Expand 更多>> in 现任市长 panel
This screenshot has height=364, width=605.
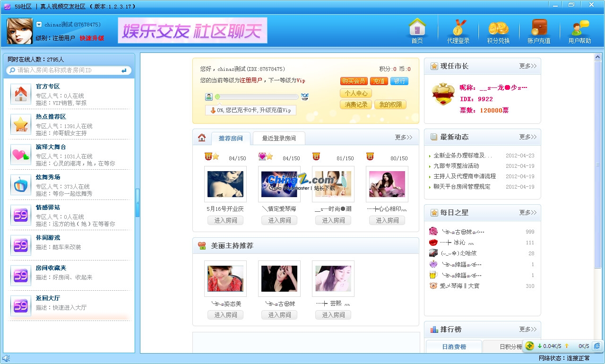pyautogui.click(x=528, y=66)
